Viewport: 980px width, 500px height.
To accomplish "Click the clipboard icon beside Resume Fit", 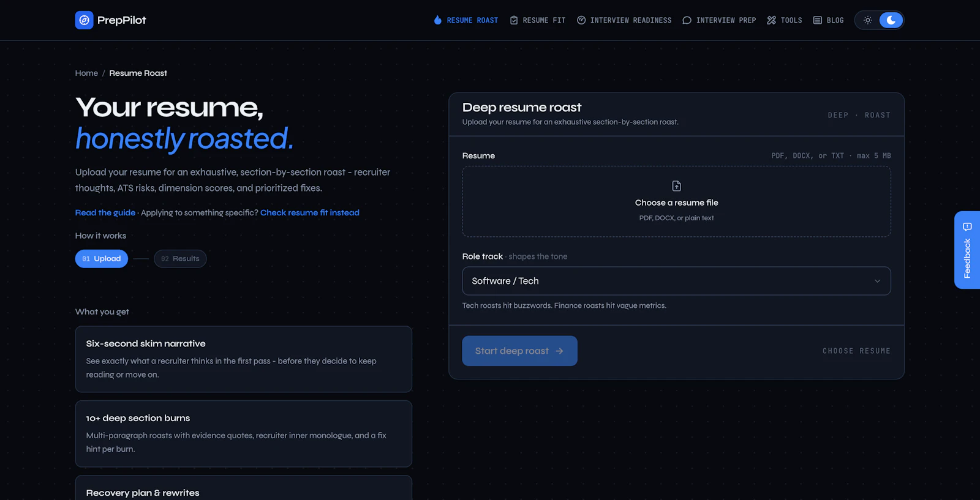I will click(x=514, y=20).
